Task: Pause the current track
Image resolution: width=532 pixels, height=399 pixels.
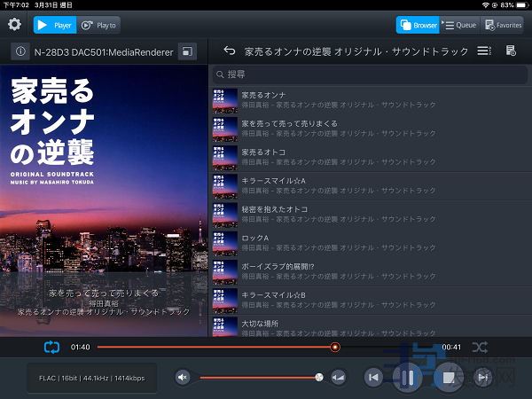Action: point(408,378)
